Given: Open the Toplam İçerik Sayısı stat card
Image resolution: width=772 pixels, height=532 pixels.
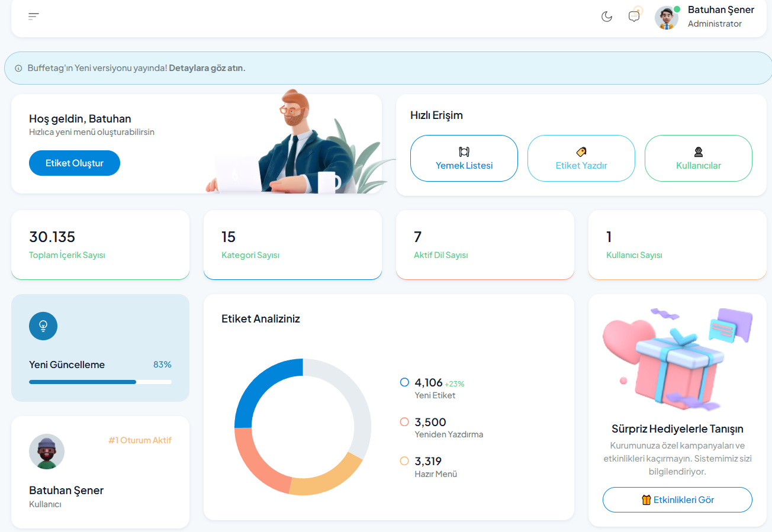Looking at the screenshot, I should pos(100,245).
